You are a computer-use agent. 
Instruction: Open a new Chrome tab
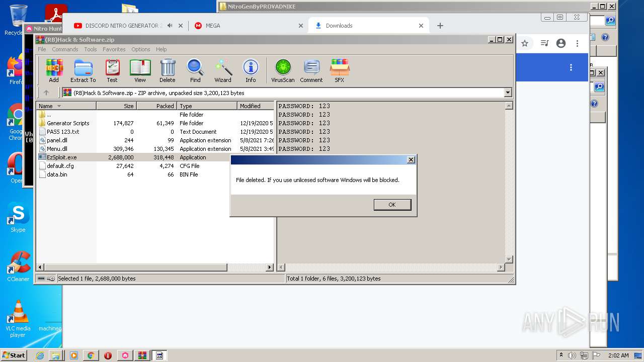pos(440,26)
